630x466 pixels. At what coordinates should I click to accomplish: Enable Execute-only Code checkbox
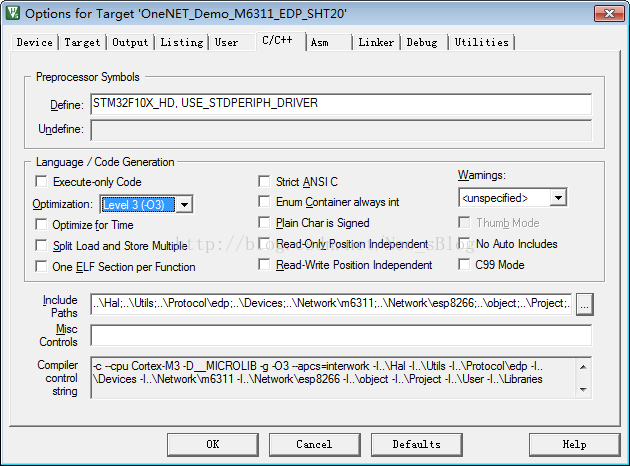point(41,182)
